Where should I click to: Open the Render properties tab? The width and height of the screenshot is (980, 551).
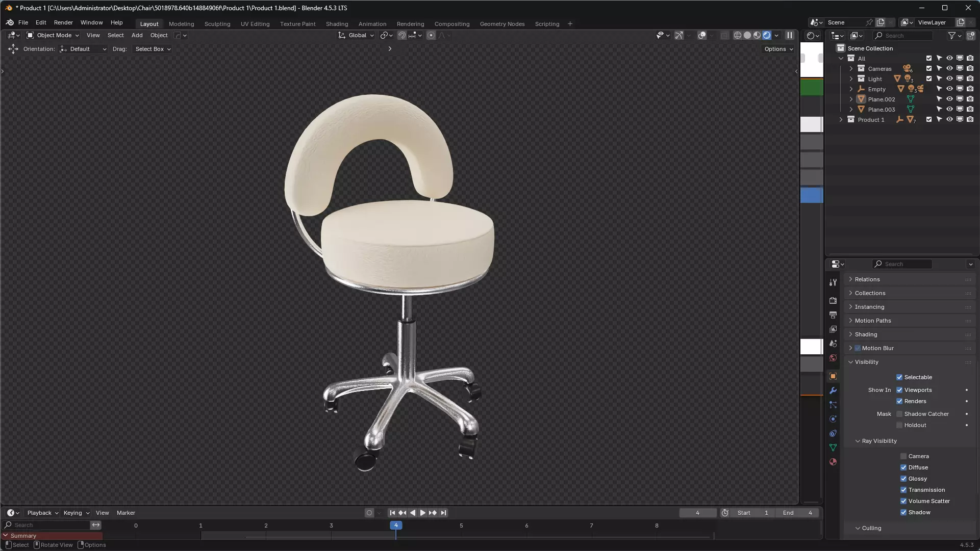pos(833,301)
